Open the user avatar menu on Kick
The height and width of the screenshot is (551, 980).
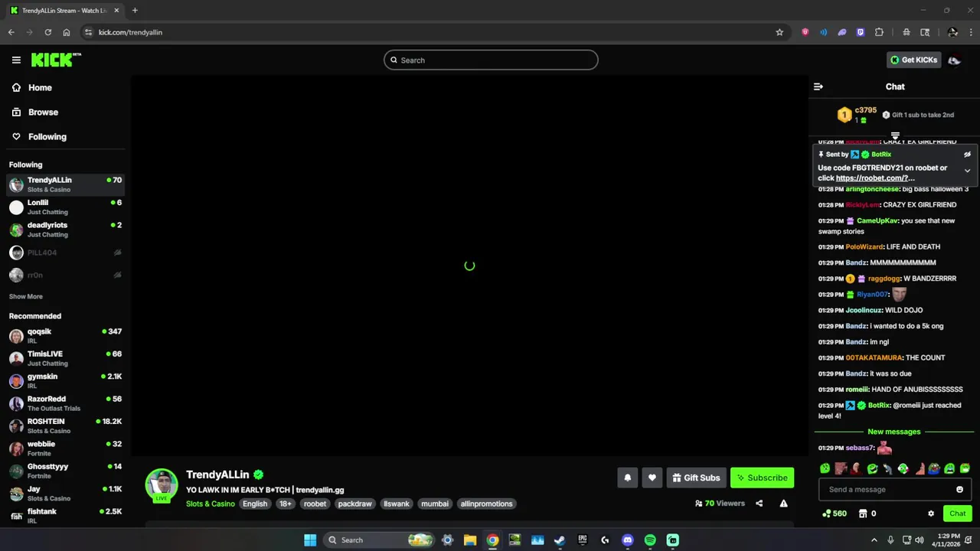(954, 60)
